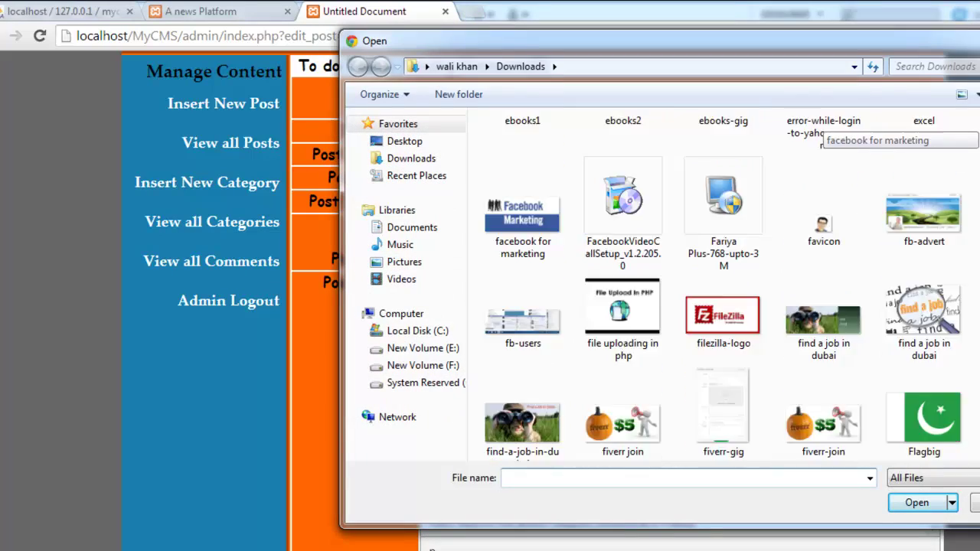The image size is (980, 551).
Task: Select the New Volume (E:) drive icon
Action: coord(376,348)
